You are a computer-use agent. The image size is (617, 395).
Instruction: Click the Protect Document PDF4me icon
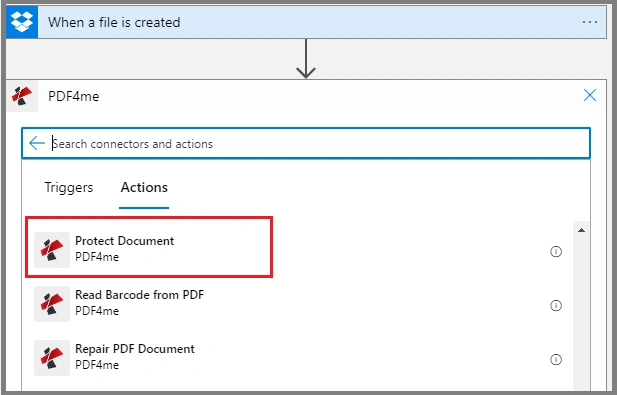(52, 250)
